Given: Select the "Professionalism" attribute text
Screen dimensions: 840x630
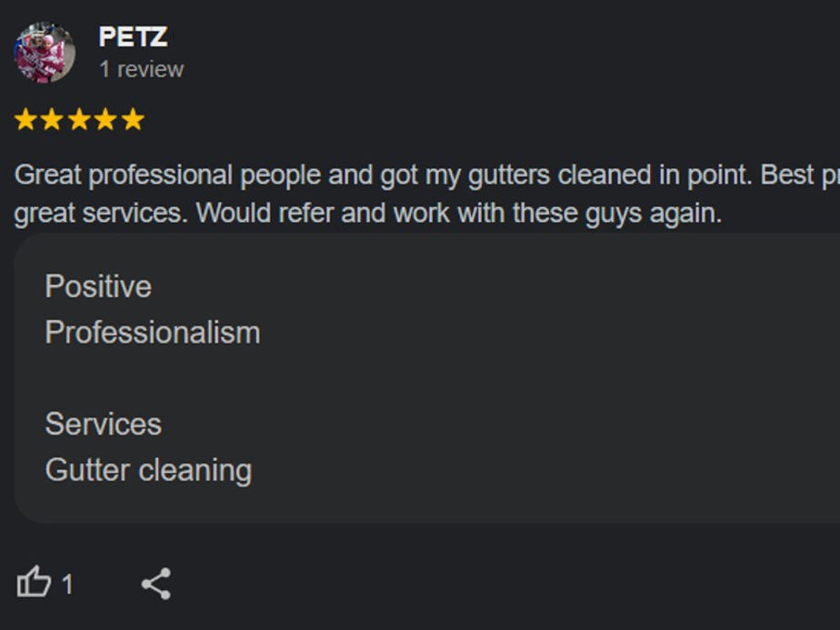Looking at the screenshot, I should 153,332.
